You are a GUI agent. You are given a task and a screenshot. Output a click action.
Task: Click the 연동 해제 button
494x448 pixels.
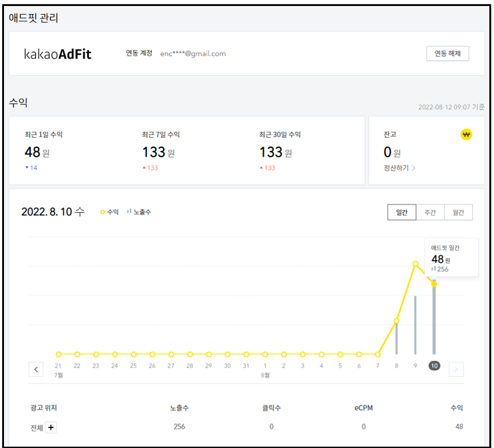coord(447,53)
